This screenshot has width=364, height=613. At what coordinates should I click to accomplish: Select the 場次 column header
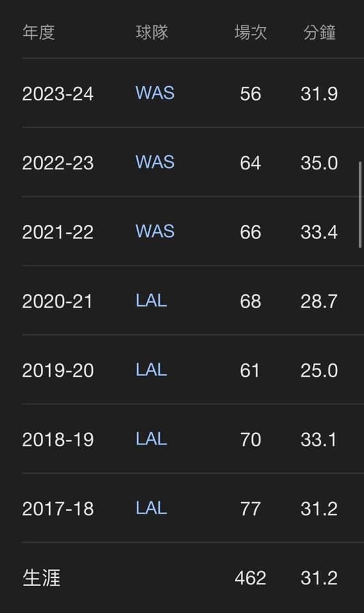[250, 32]
